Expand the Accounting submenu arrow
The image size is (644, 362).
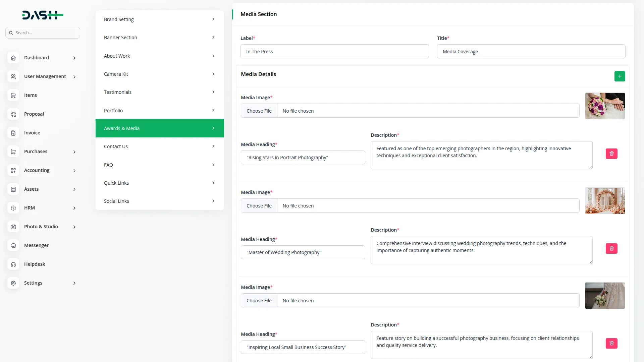[x=74, y=171]
